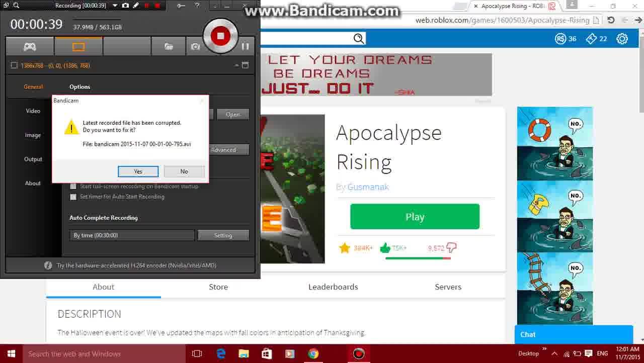Pause the Bandicam recording
The image size is (644, 363).
245,46
